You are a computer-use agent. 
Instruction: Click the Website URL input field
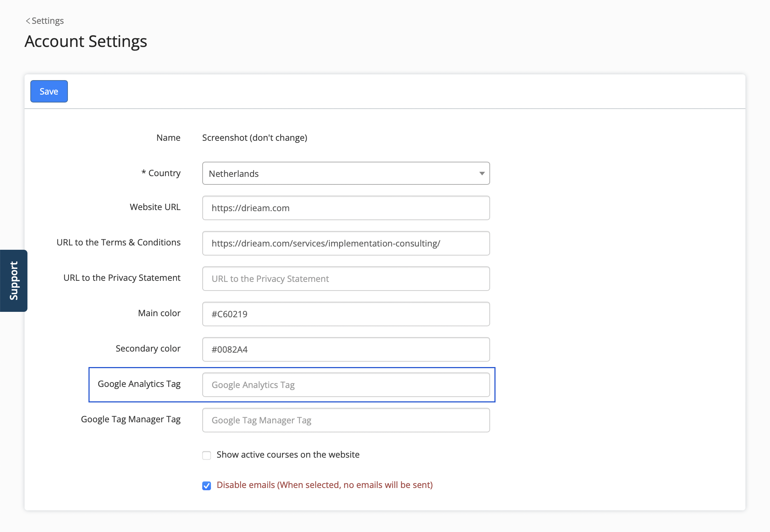pos(346,208)
